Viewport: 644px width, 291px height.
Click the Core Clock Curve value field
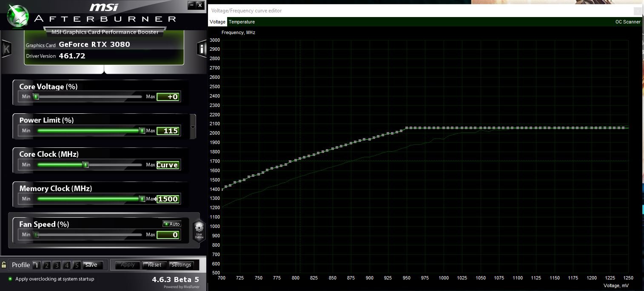point(168,165)
